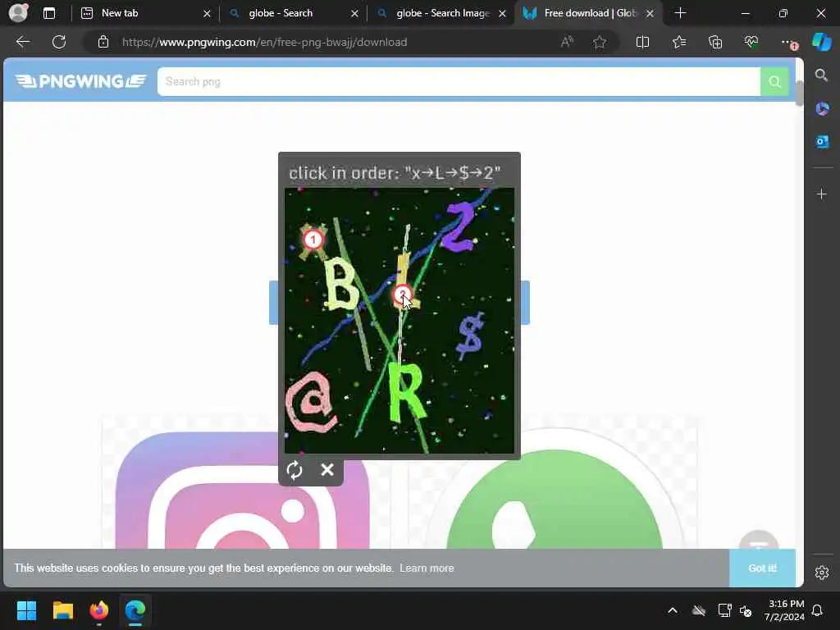Open Outlook sidebar icon
This screenshot has width=840, height=630.
pyautogui.click(x=822, y=142)
